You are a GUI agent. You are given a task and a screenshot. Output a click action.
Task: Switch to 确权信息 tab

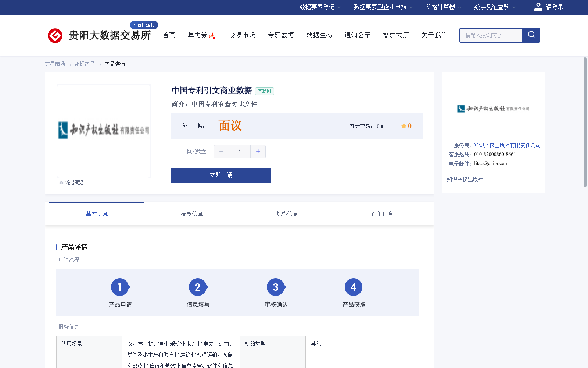(x=192, y=214)
